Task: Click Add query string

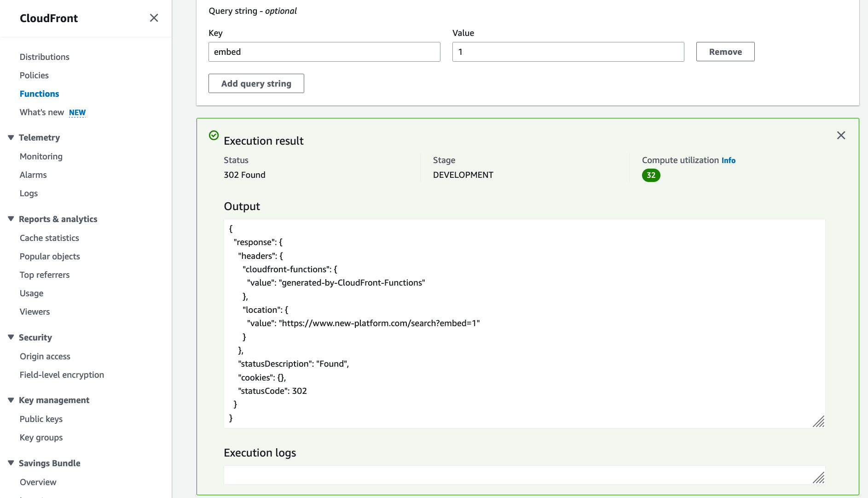Action: click(x=256, y=83)
